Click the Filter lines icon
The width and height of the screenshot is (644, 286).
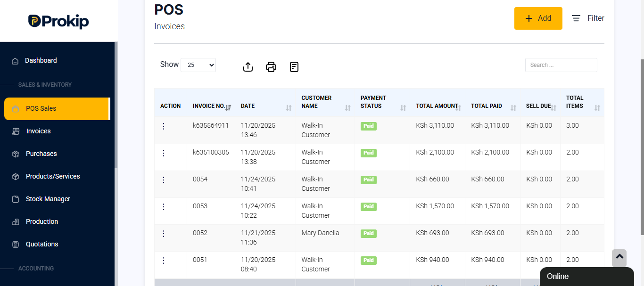[576, 18]
